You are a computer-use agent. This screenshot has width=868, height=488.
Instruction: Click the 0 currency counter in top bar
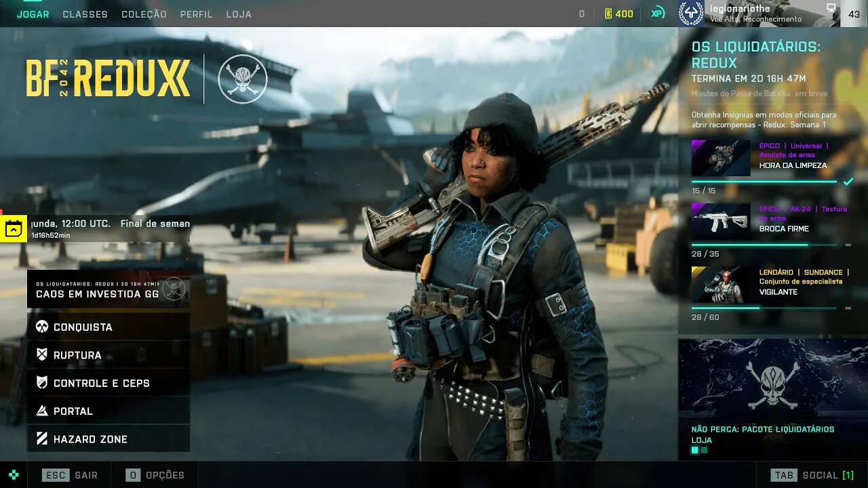click(x=582, y=14)
